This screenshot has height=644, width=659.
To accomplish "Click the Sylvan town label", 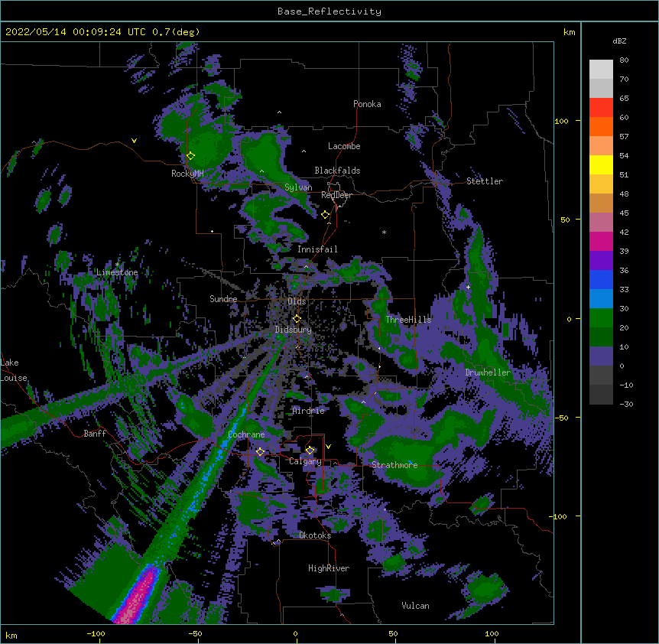I will [298, 187].
